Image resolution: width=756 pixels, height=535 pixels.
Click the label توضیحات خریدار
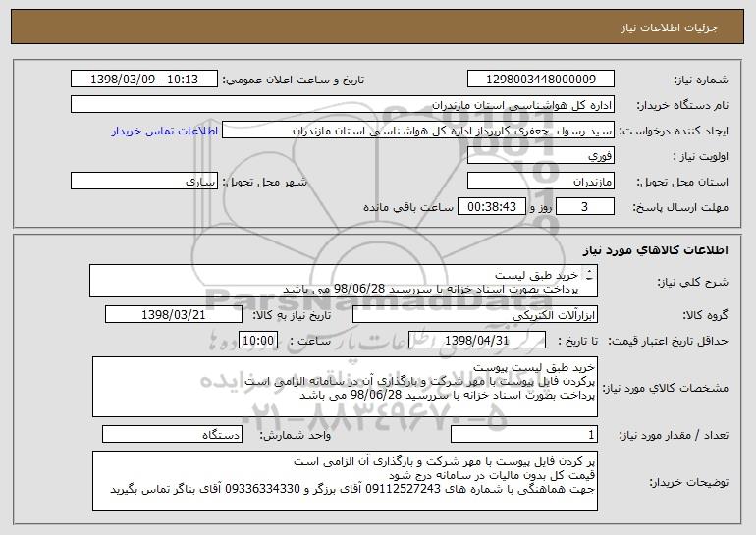pos(688,482)
